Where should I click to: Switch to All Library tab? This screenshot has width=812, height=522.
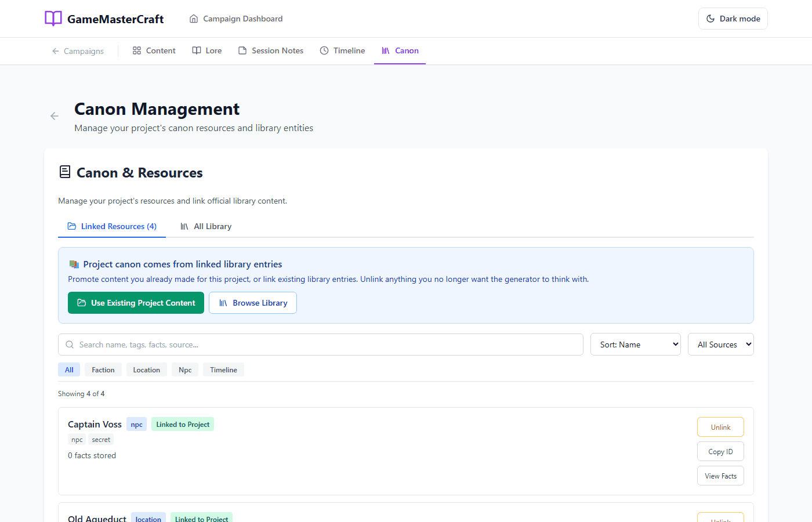tap(206, 226)
